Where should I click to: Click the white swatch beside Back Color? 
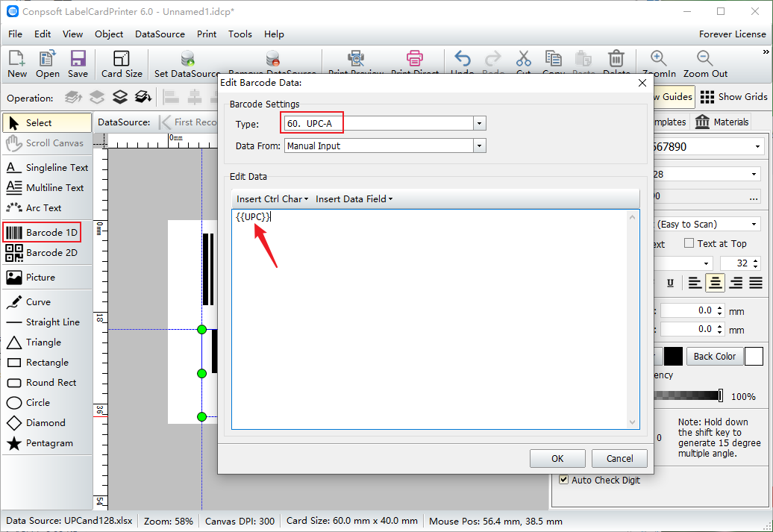tap(754, 356)
